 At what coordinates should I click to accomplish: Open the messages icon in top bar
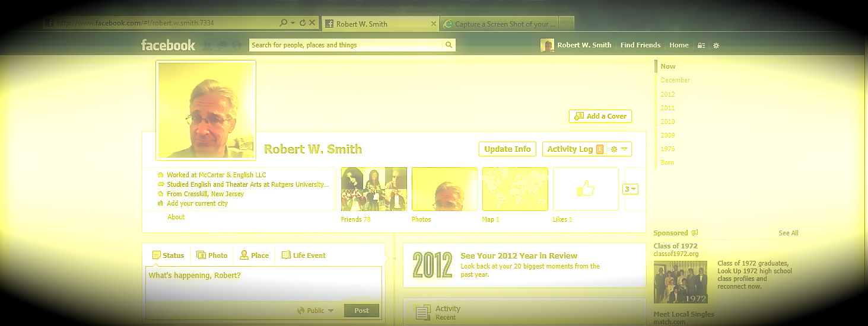(222, 45)
